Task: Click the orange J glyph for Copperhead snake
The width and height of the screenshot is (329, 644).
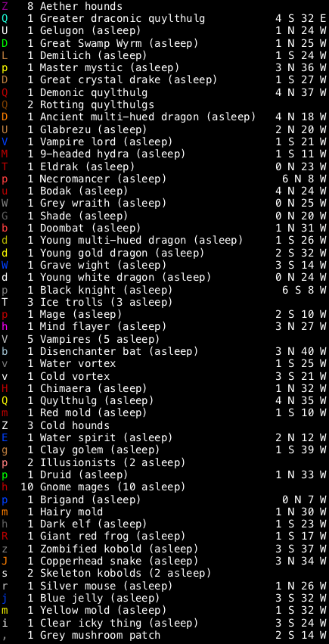Action: [5, 561]
